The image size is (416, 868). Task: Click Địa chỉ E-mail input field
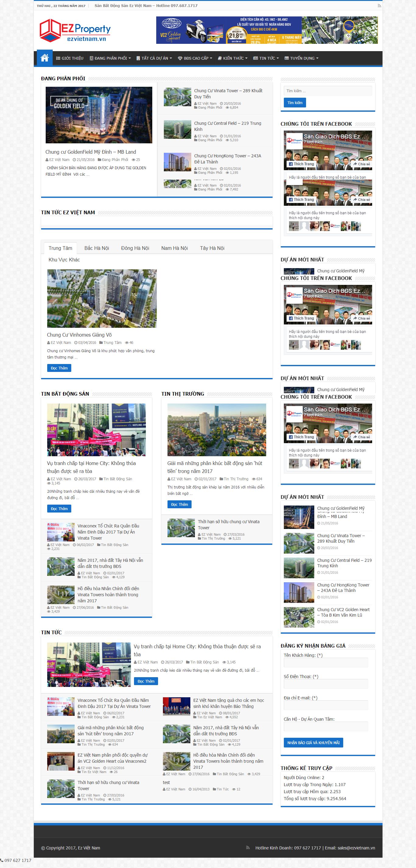coord(326,705)
